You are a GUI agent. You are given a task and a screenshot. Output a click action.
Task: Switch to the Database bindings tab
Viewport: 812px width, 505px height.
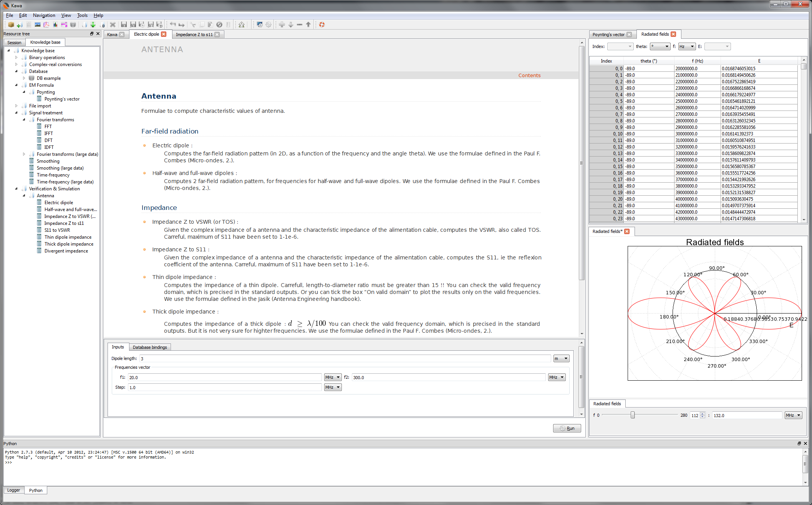pos(150,347)
